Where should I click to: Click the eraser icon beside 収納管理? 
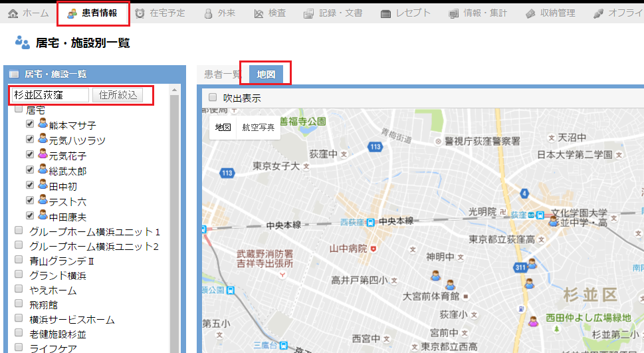pyautogui.click(x=530, y=14)
